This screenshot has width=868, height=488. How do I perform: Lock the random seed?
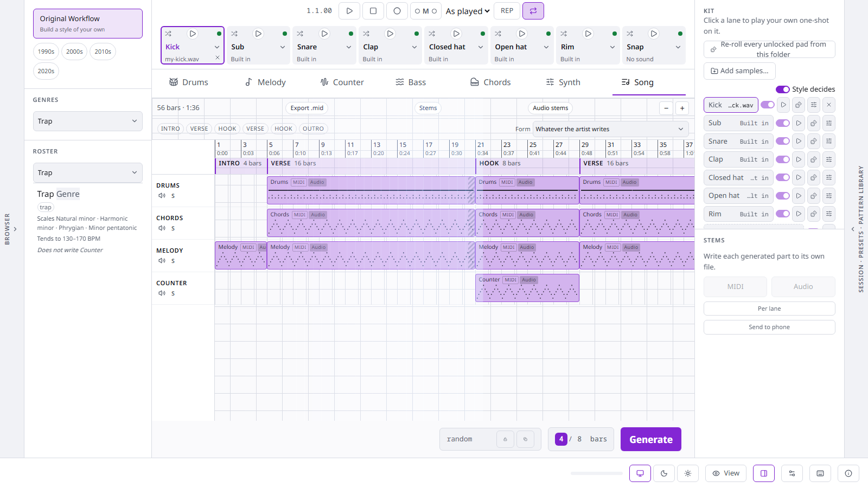tap(505, 439)
